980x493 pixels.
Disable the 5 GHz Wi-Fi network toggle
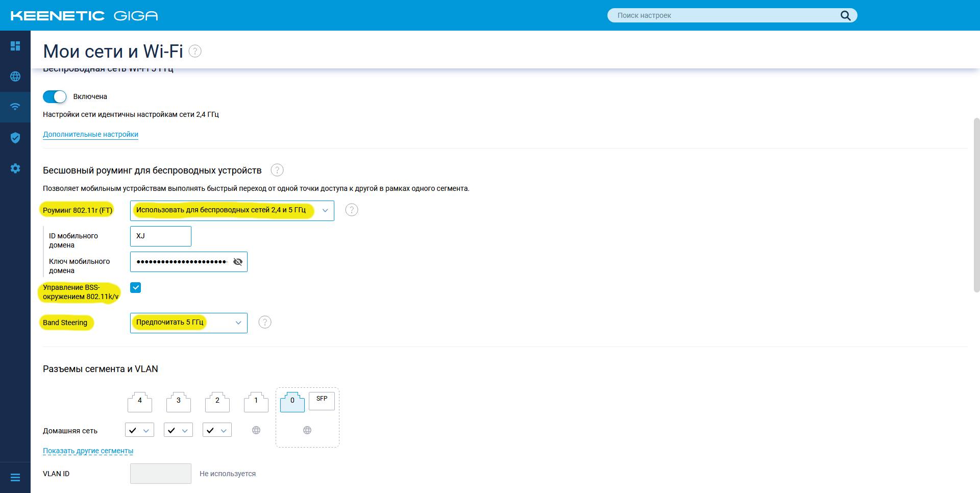coord(55,96)
